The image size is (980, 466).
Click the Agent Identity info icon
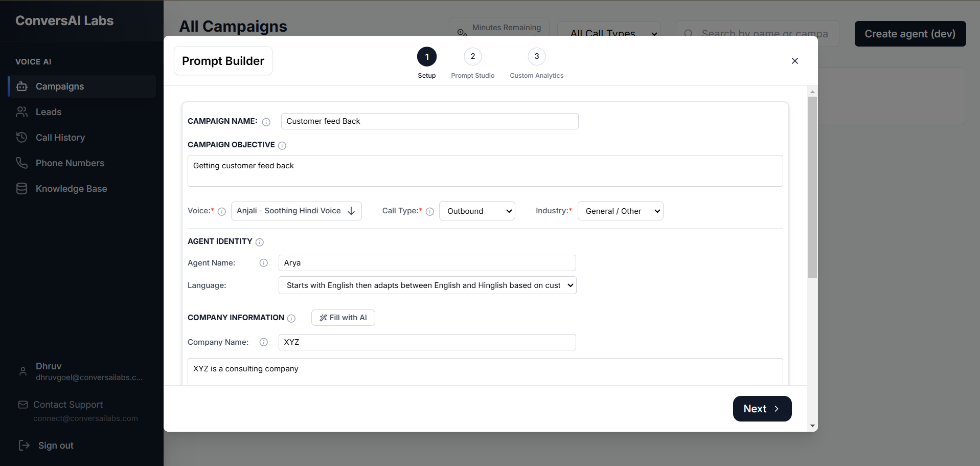(260, 242)
